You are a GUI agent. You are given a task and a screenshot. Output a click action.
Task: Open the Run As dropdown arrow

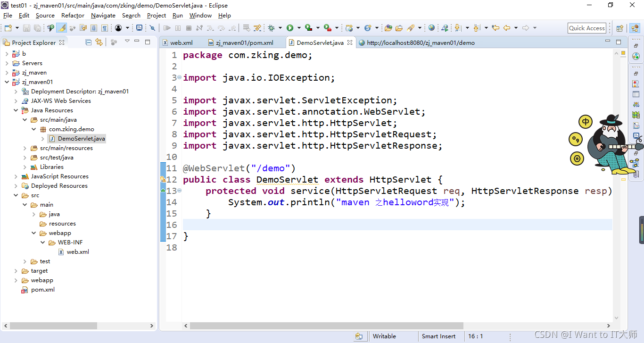coord(299,28)
